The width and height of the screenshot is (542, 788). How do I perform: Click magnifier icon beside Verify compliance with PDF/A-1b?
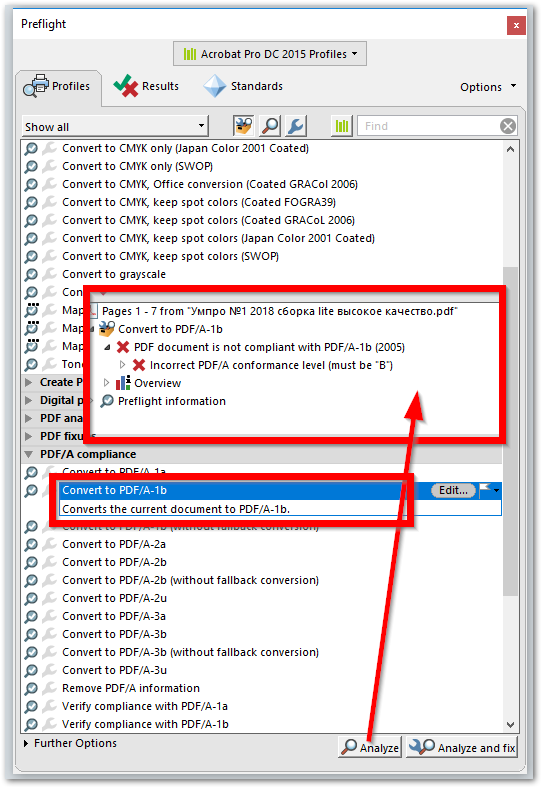31,725
